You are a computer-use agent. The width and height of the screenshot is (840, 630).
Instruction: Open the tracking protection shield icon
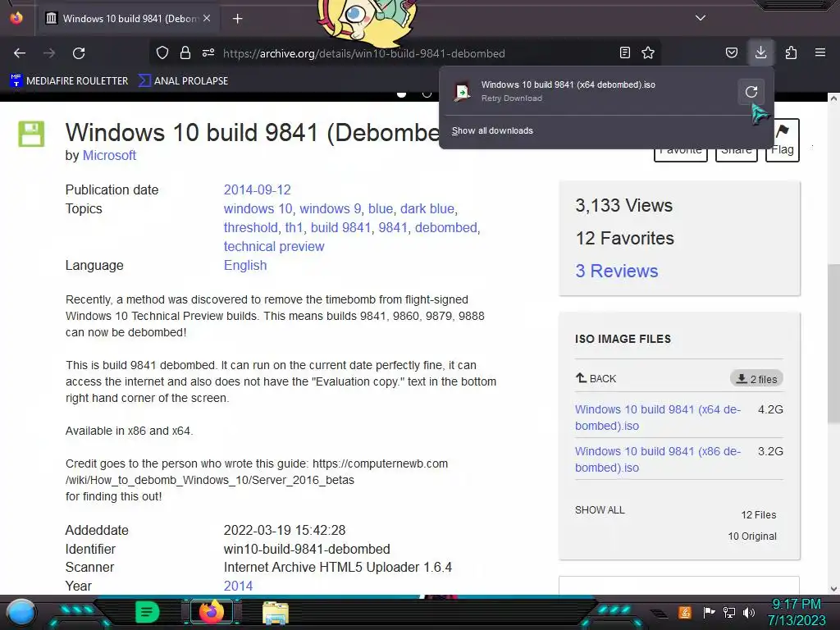tap(162, 53)
